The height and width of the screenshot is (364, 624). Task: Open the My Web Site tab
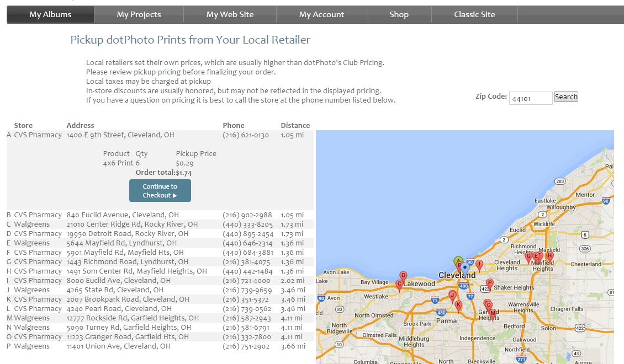point(230,14)
